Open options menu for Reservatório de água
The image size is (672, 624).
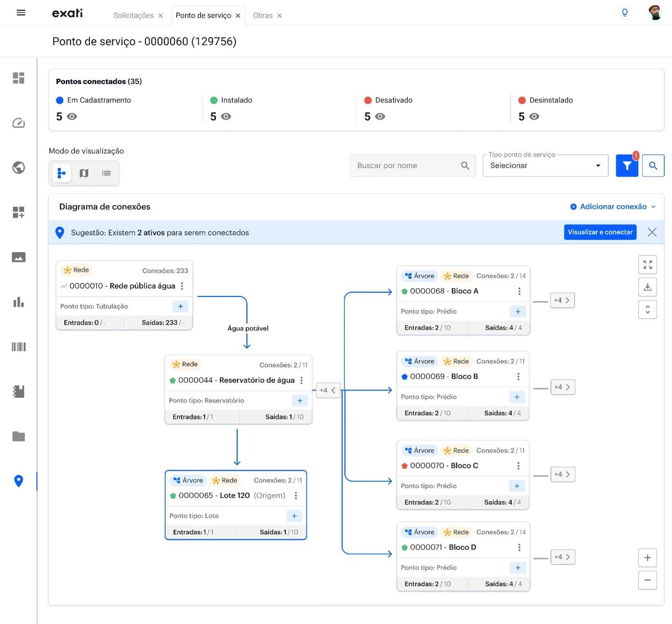[301, 380]
